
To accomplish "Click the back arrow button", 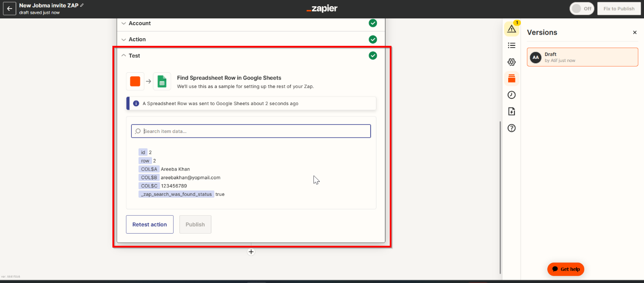I will pyautogui.click(x=9, y=9).
